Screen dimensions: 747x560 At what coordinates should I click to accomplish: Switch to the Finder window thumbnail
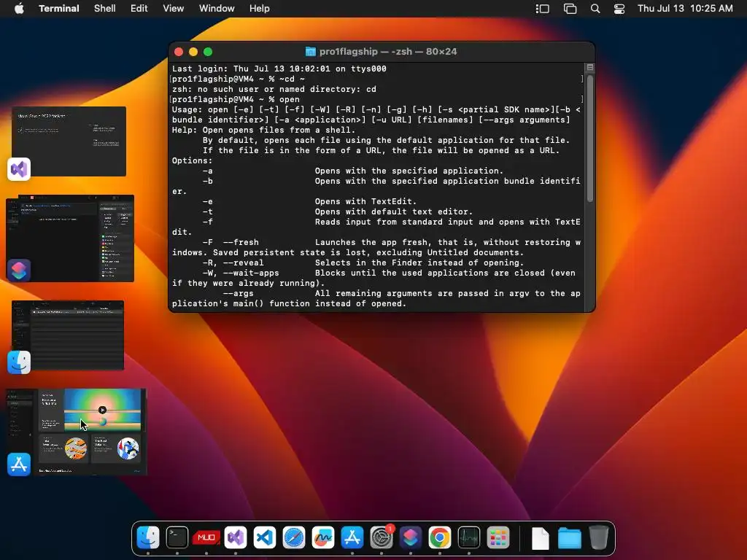tap(68, 335)
